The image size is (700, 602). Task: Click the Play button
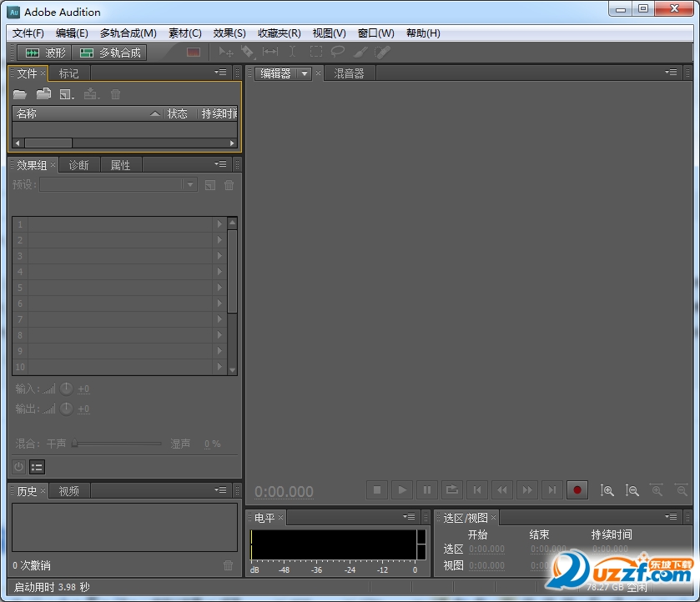pyautogui.click(x=402, y=490)
